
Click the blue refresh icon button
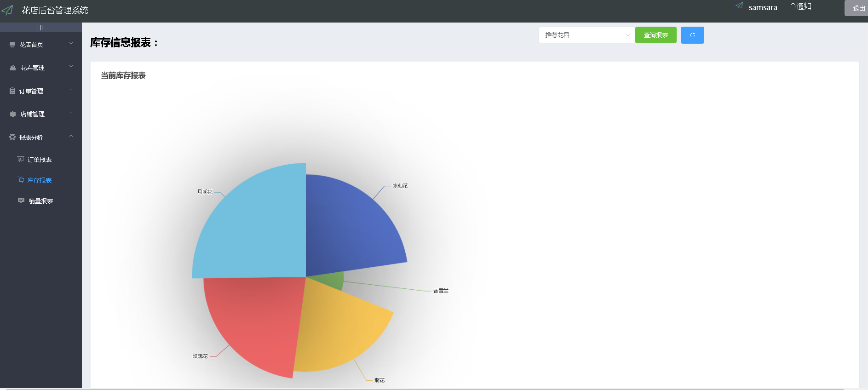pos(692,35)
